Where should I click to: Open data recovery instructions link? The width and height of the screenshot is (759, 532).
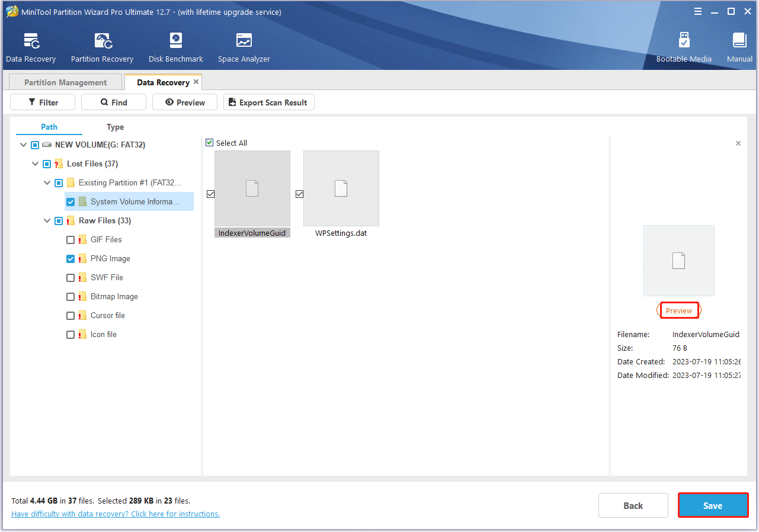pyautogui.click(x=116, y=514)
